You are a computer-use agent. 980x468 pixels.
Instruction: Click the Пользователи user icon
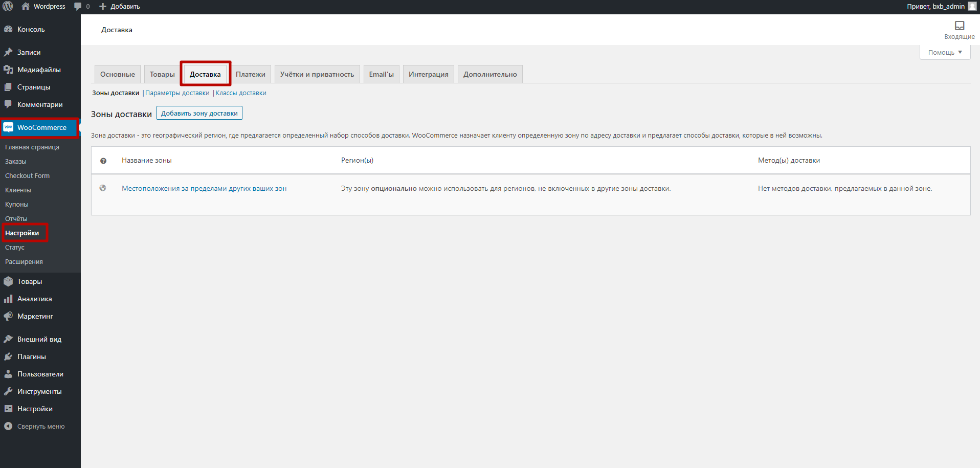[x=8, y=374]
